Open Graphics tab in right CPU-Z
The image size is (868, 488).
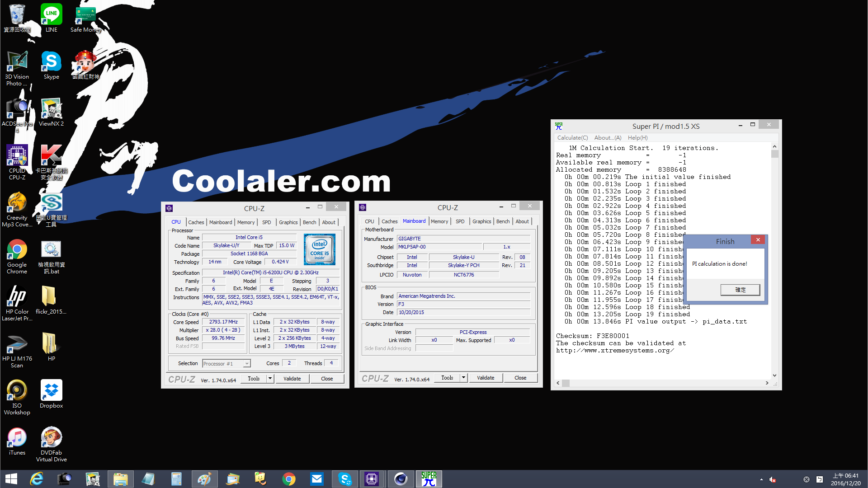(x=481, y=221)
